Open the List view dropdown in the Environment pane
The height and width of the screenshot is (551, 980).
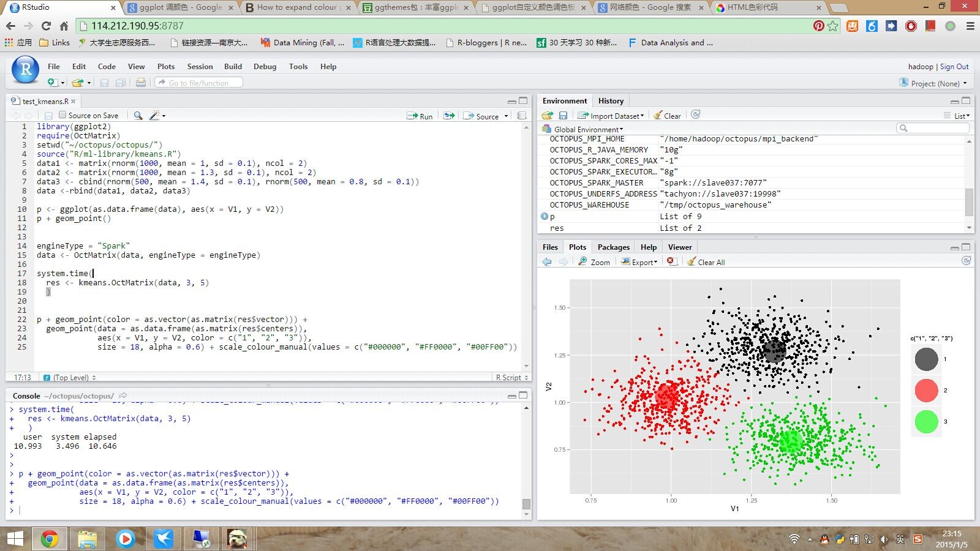tap(957, 116)
